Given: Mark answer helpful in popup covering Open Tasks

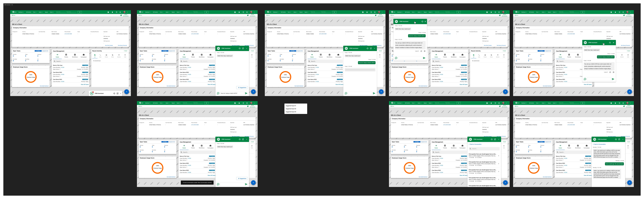Looking at the screenshot, I should tap(421, 51).
